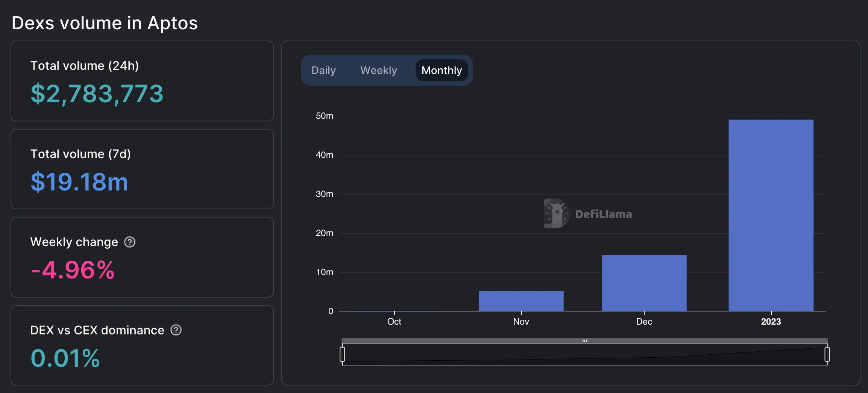Click the Weekly change help icon
This screenshot has width=868, height=393.
pos(130,242)
